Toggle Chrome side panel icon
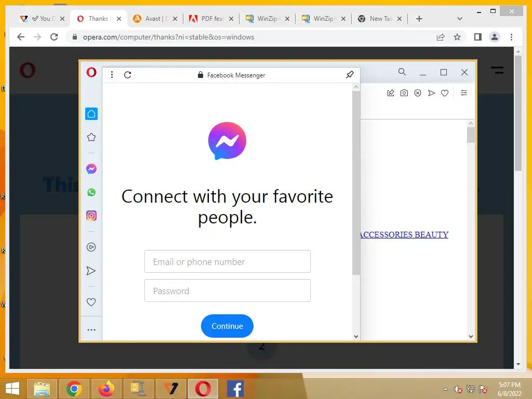 tap(478, 37)
